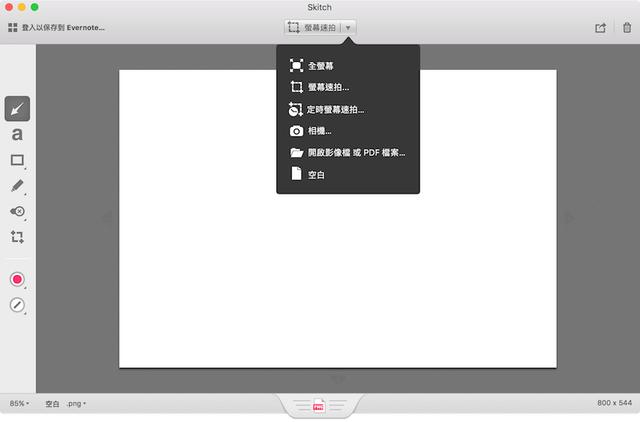Select the Text tool with letter a
Viewport: 640px width, 422px height.
coord(17,134)
